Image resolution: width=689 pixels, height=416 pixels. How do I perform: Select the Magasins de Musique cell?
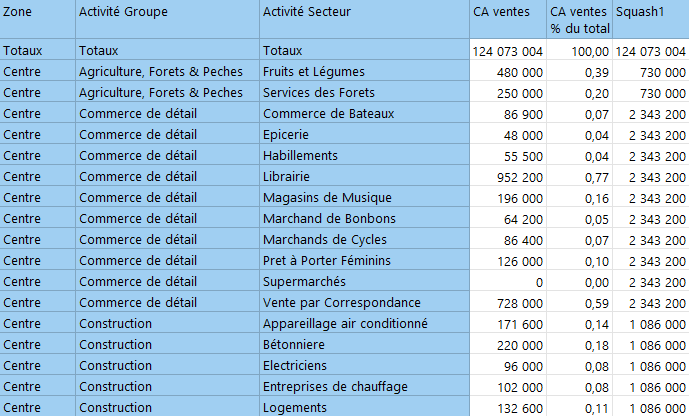(x=364, y=198)
